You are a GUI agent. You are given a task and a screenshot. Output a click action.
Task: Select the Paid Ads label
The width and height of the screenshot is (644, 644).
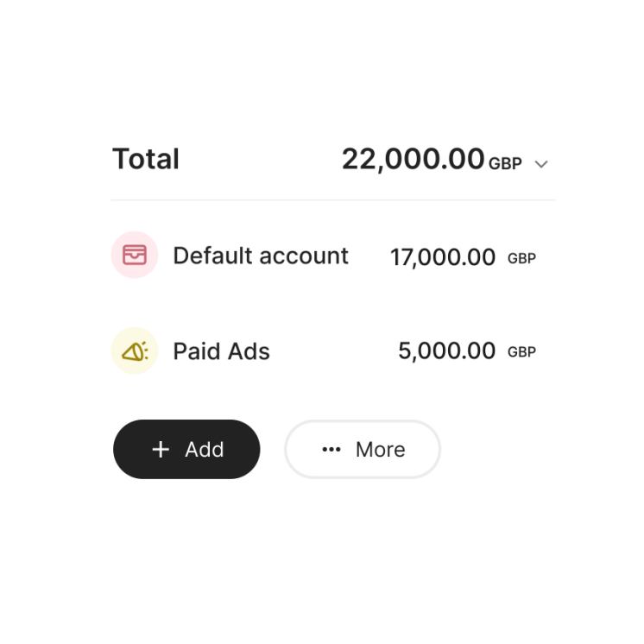(x=221, y=351)
